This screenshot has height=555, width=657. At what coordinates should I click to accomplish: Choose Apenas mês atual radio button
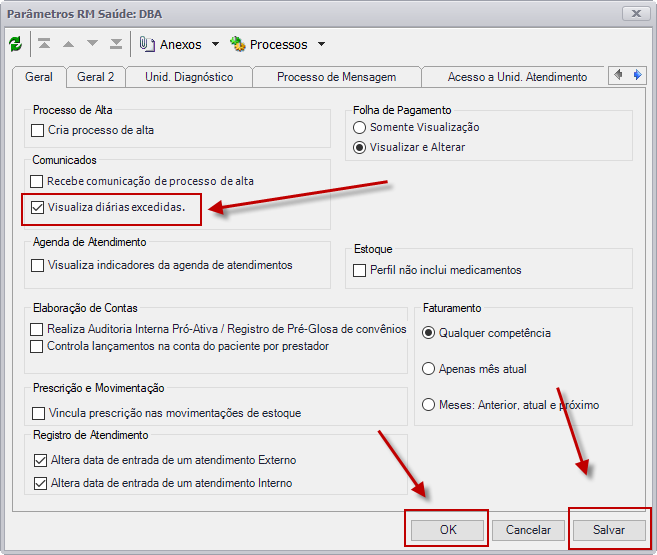[428, 369]
